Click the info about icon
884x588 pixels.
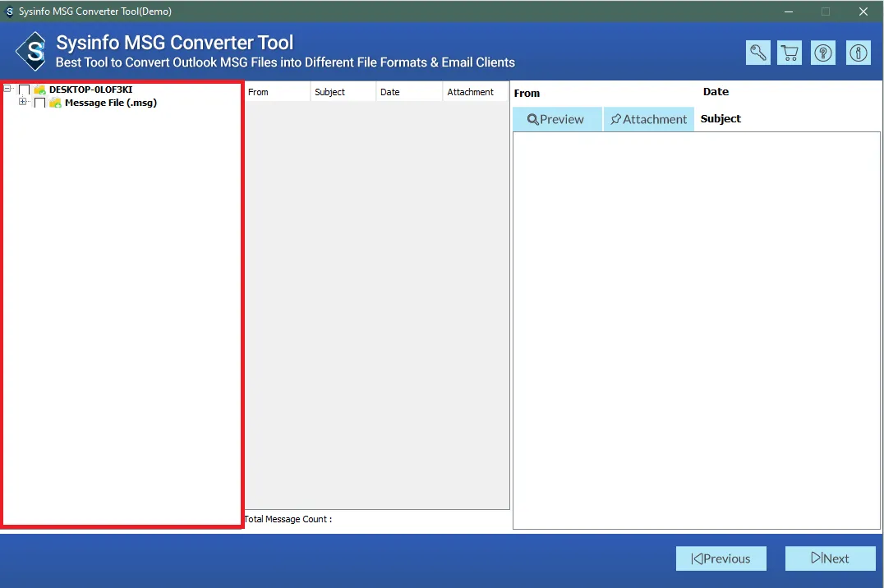(858, 53)
